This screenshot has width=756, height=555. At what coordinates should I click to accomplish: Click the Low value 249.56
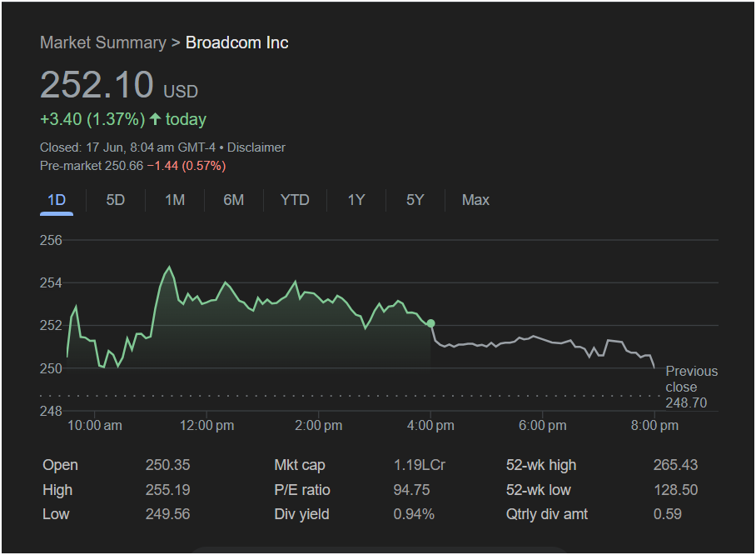coord(168,514)
